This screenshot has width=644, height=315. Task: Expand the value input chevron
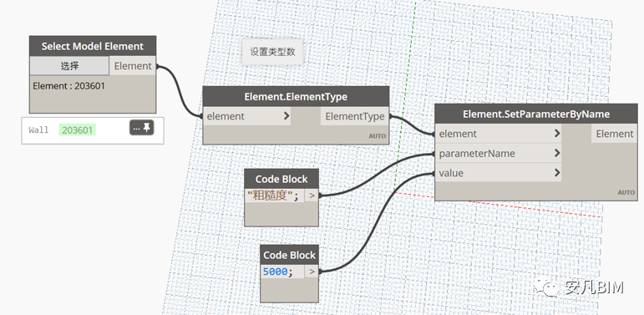557,173
